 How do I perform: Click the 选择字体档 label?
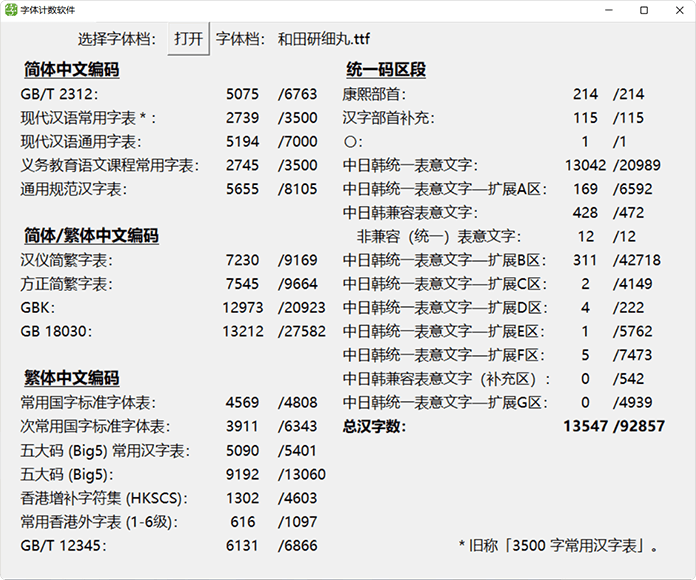(x=117, y=39)
